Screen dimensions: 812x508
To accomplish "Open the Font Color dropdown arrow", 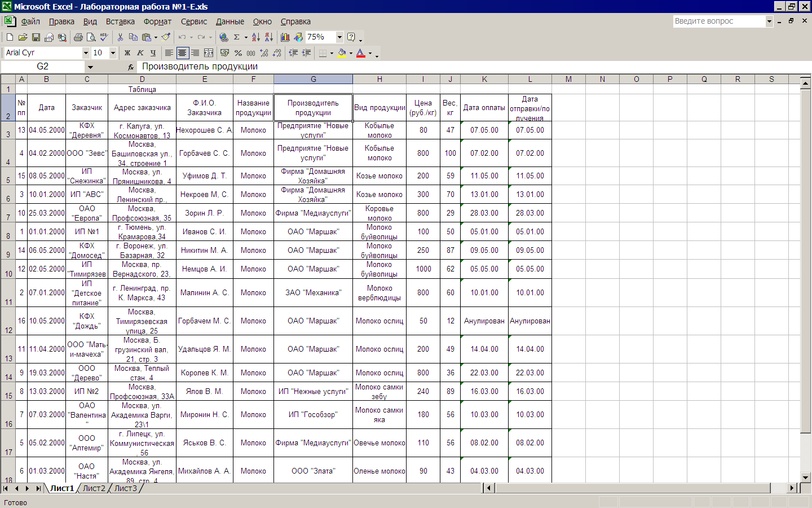I will [x=370, y=52].
